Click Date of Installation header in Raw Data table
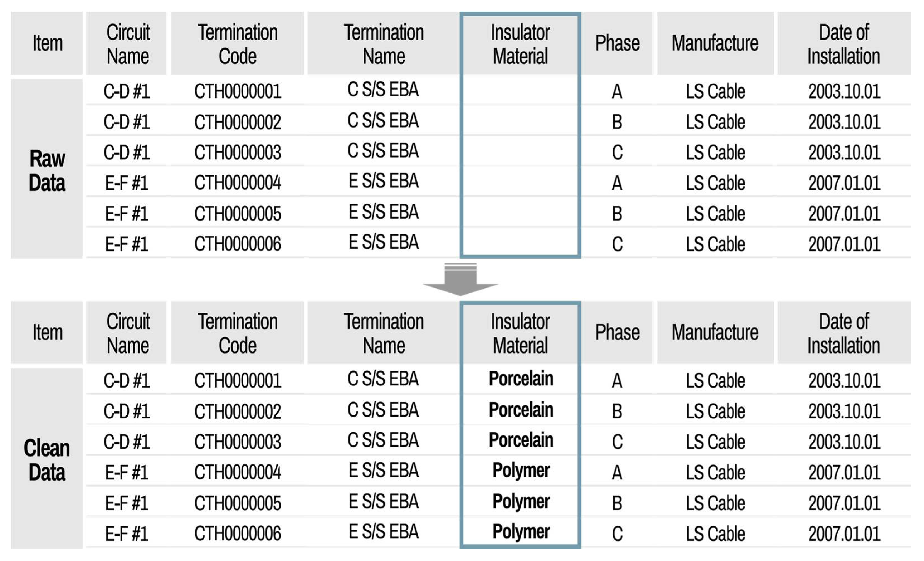 pos(844,44)
